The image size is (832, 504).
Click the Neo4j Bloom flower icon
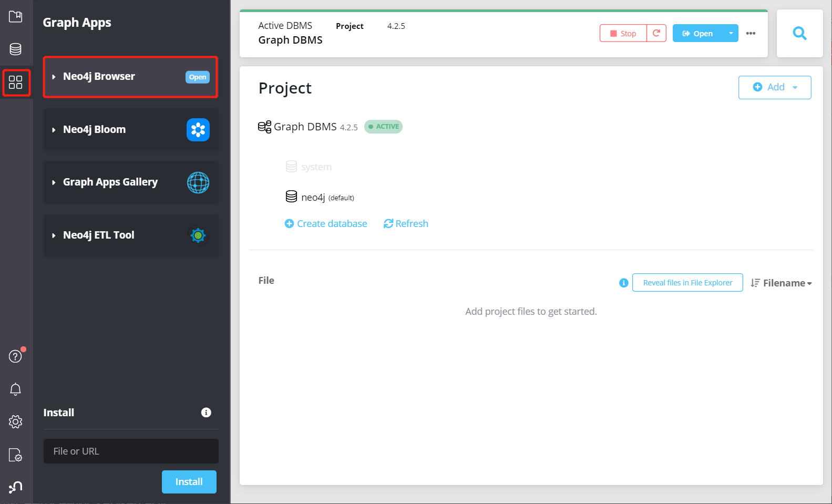pos(198,130)
